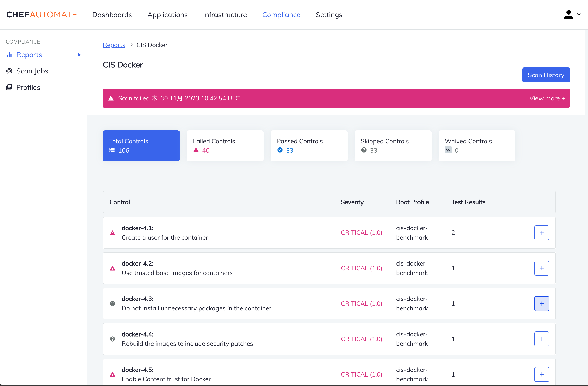Click the Failed Controls warning triangle icon
This screenshot has height=386, width=588.
(196, 150)
